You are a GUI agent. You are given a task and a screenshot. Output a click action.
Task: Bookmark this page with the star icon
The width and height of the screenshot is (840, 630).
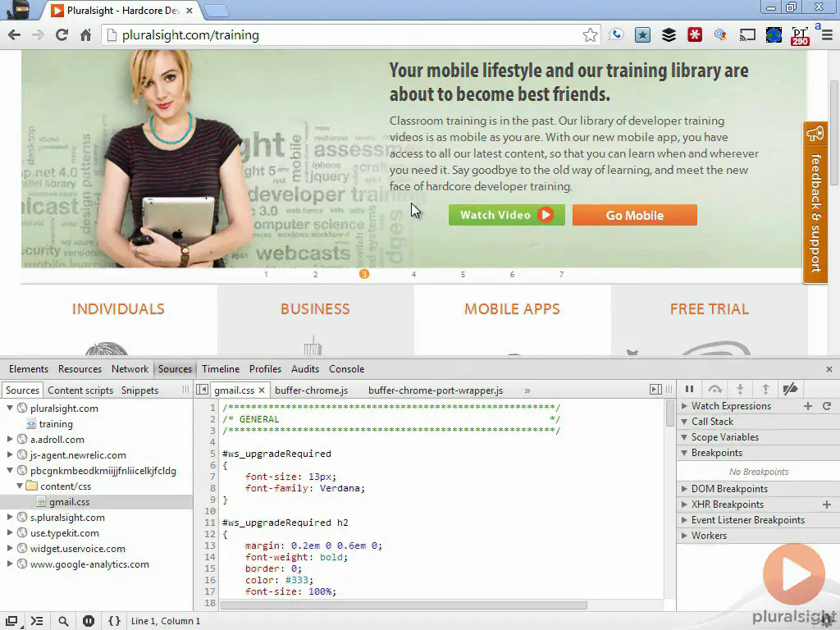tap(590, 35)
